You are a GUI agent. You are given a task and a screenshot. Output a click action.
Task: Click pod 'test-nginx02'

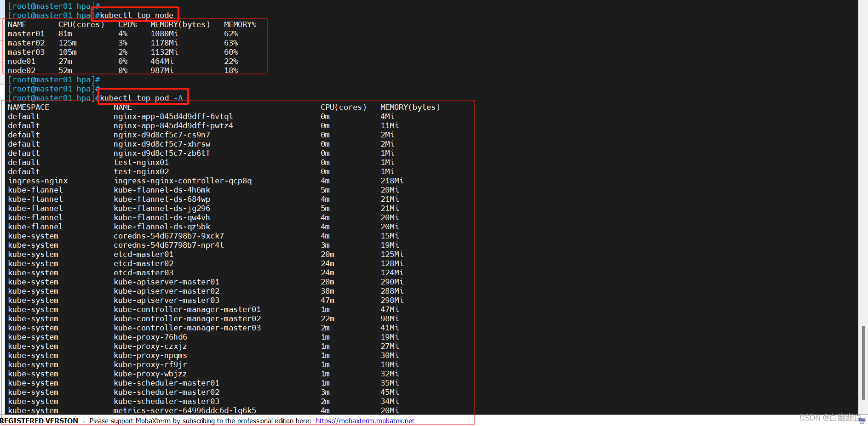[141, 171]
